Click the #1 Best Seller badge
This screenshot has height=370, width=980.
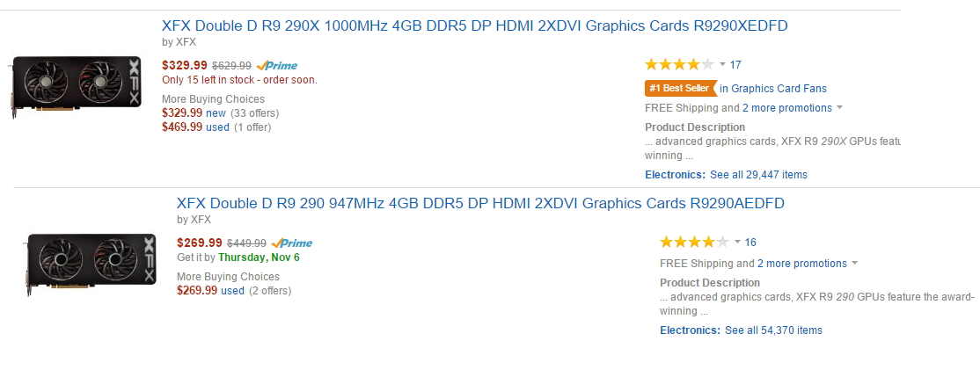point(681,89)
